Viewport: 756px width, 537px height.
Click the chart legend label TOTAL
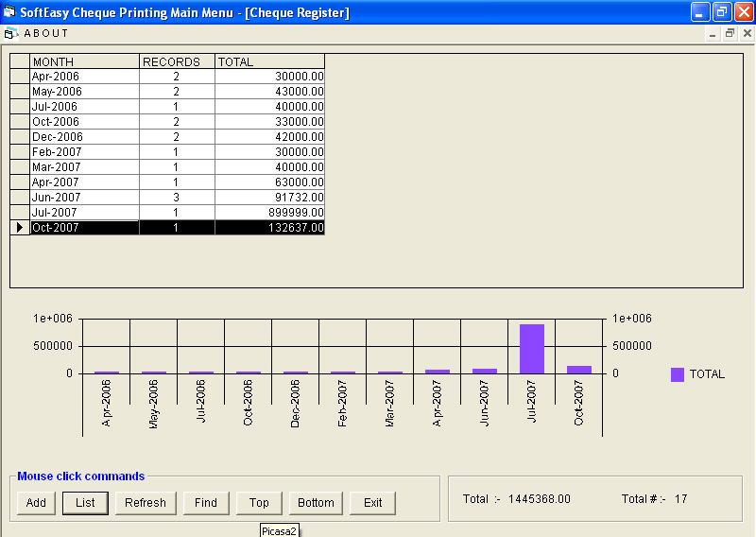pos(707,374)
